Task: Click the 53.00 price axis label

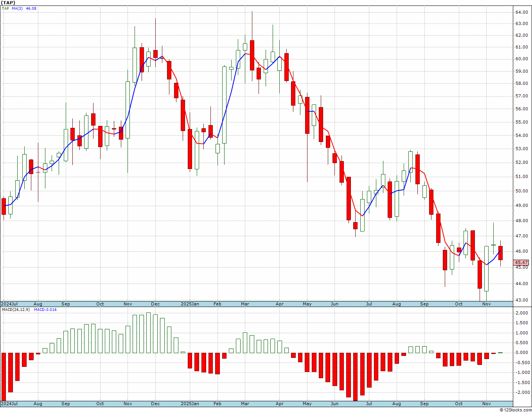Action: tap(521, 149)
